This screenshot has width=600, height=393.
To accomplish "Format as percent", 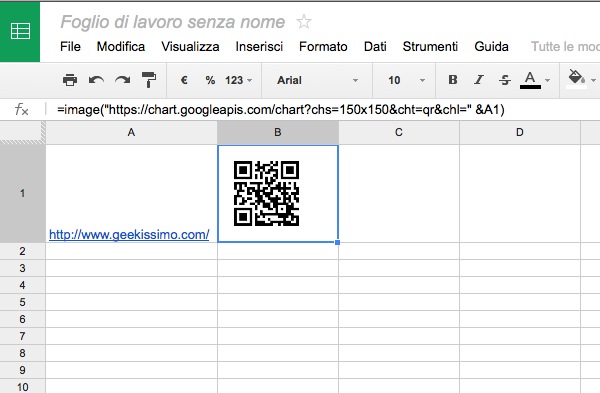I will tap(210, 80).
